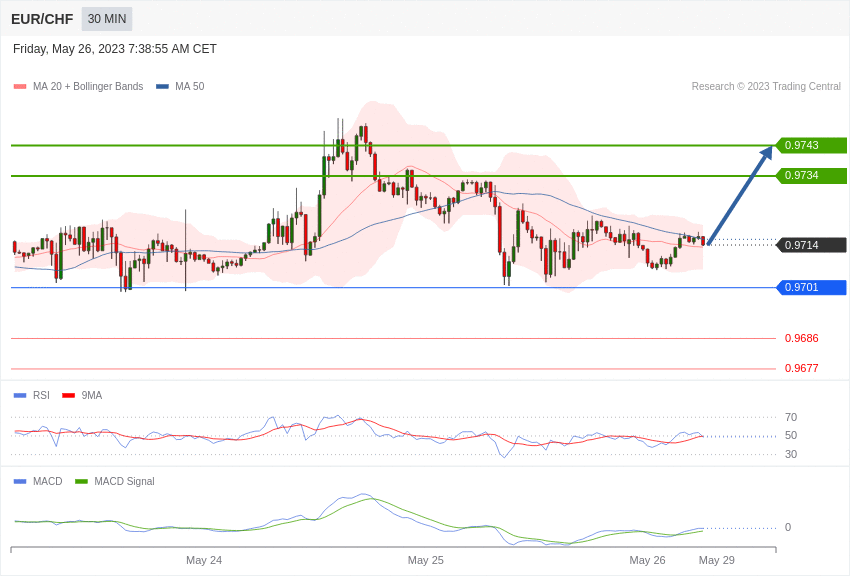Click the 0.9743 resistance price tag

(811, 145)
